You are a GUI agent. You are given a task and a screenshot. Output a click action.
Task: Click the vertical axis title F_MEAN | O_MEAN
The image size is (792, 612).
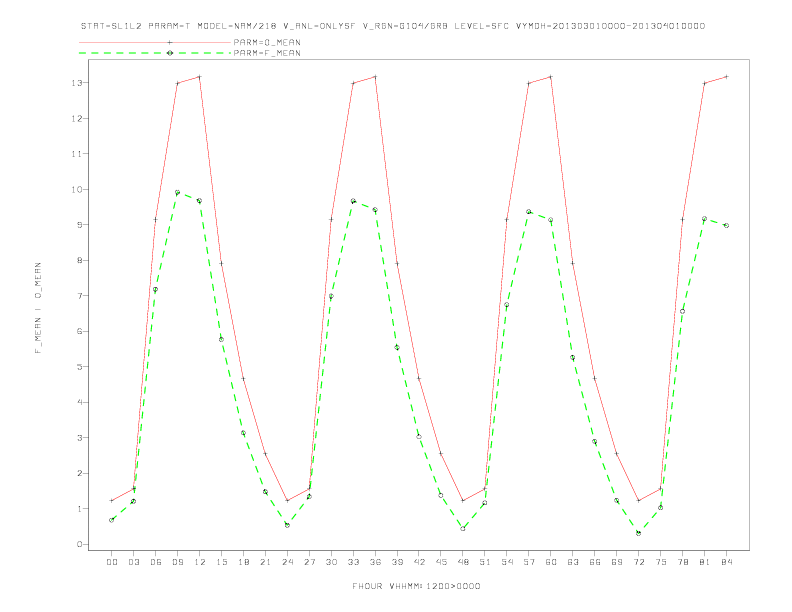(38, 308)
